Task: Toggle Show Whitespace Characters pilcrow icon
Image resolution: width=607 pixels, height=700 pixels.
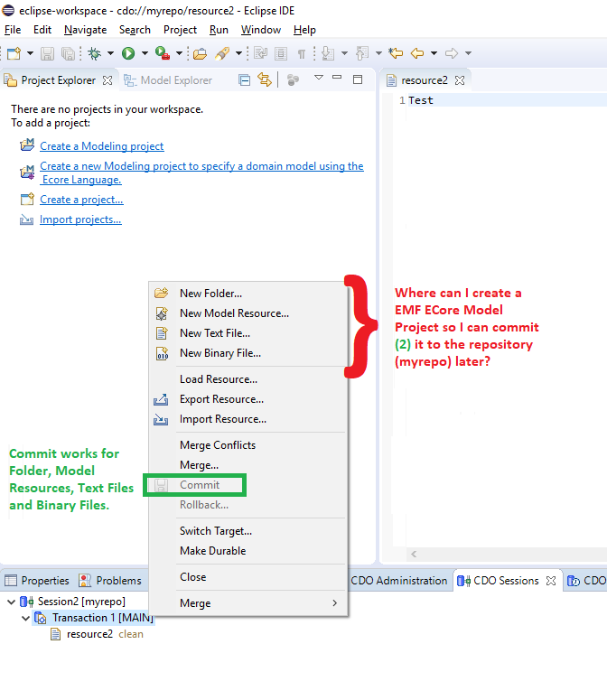Action: pyautogui.click(x=302, y=54)
